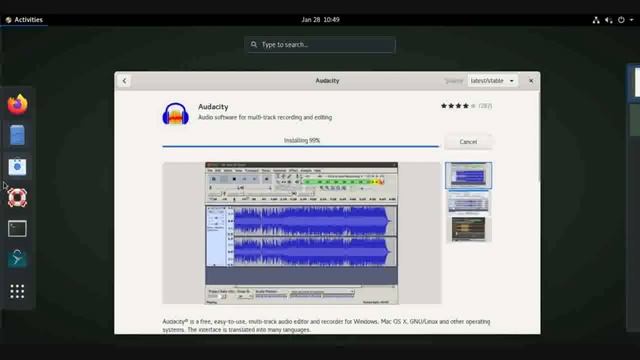The height and width of the screenshot is (360, 640).
Task: Open the power icon in top bar
Action: (621, 20)
